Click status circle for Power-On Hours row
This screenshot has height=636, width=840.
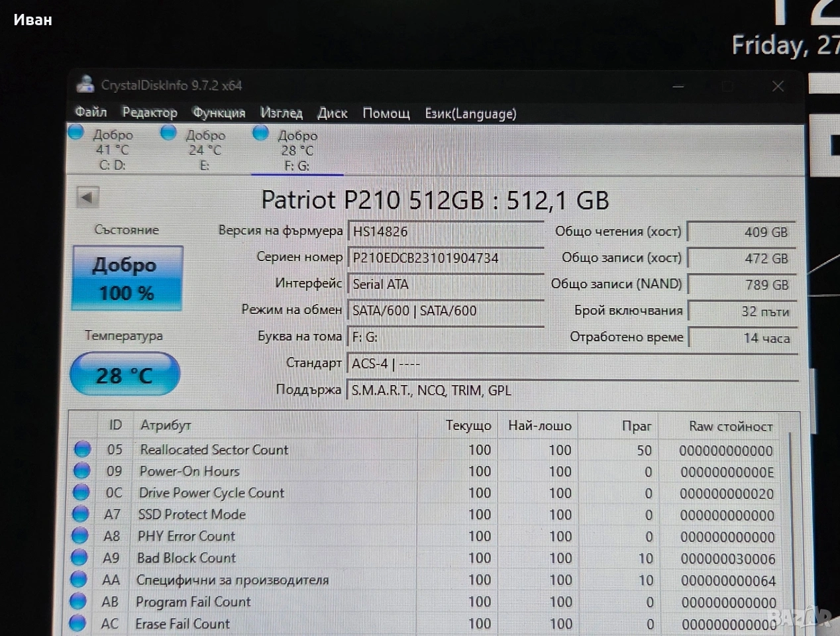tap(81, 471)
